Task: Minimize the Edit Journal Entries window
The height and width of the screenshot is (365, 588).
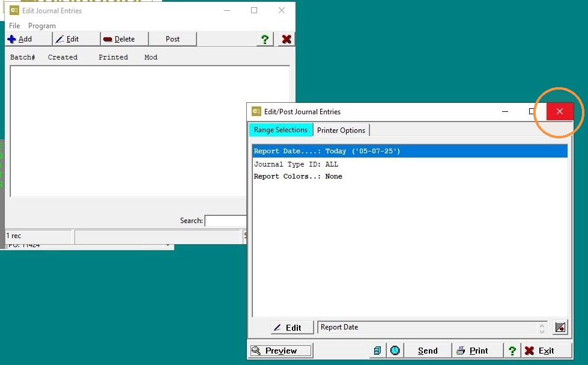Action: [227, 10]
